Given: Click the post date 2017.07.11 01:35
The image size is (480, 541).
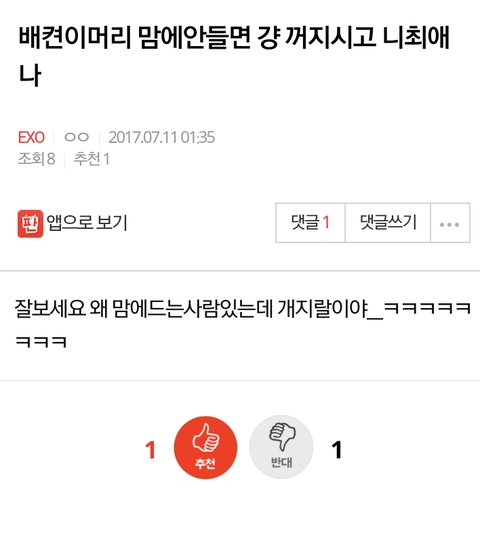Looking at the screenshot, I should 161,137.
